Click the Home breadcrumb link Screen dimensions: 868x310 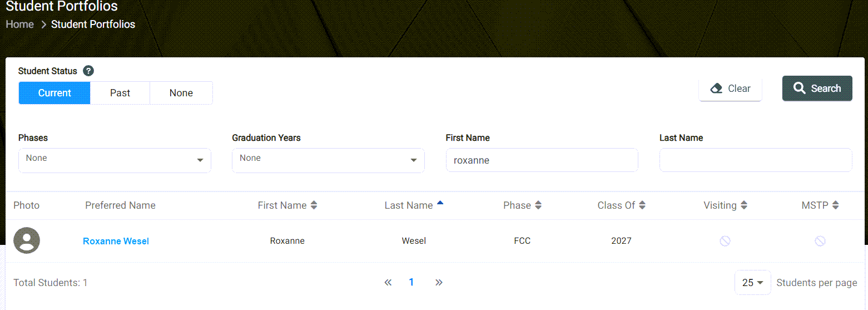click(20, 24)
